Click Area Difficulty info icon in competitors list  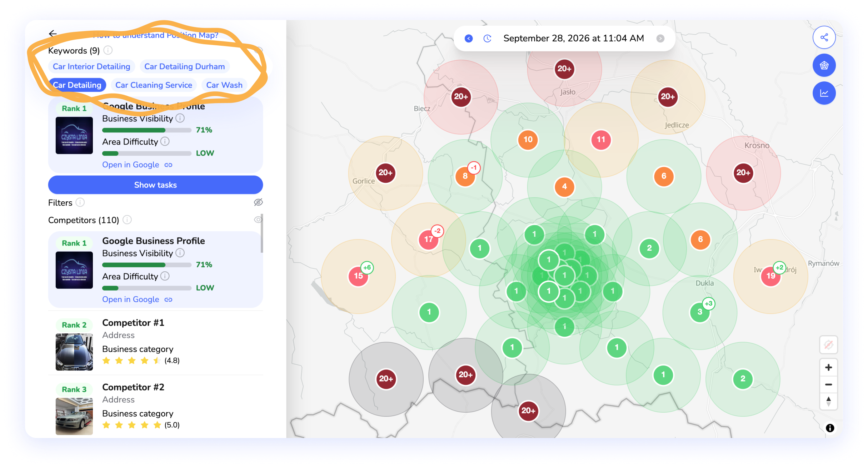165,276
